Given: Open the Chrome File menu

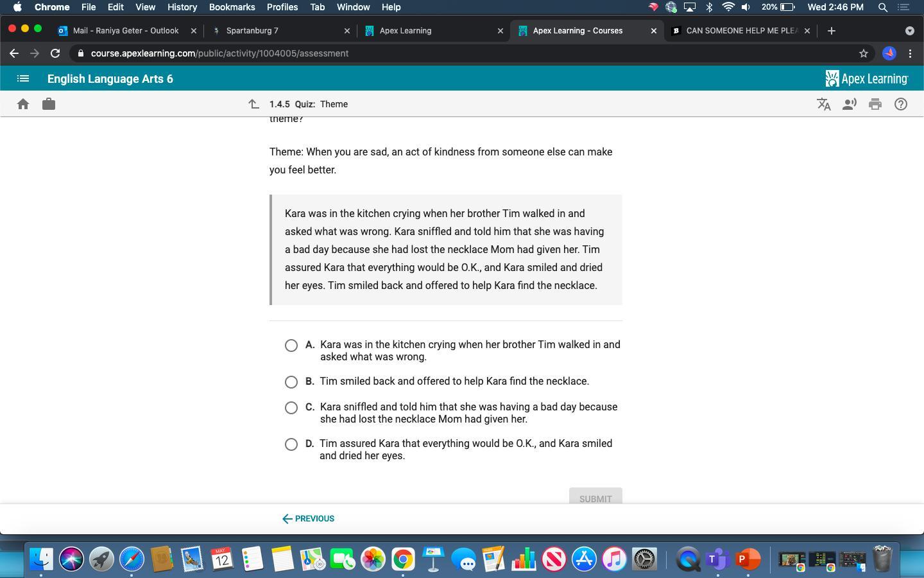Looking at the screenshot, I should [89, 7].
